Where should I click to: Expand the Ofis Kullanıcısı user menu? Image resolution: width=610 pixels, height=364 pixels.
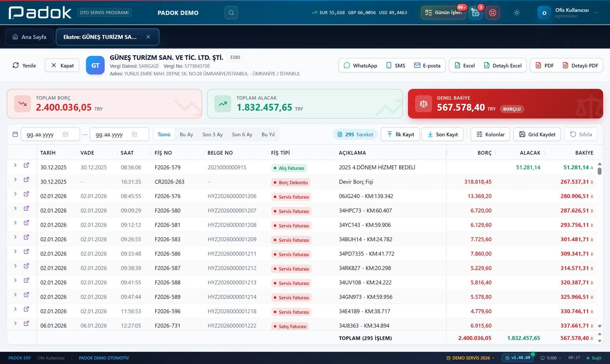click(567, 13)
